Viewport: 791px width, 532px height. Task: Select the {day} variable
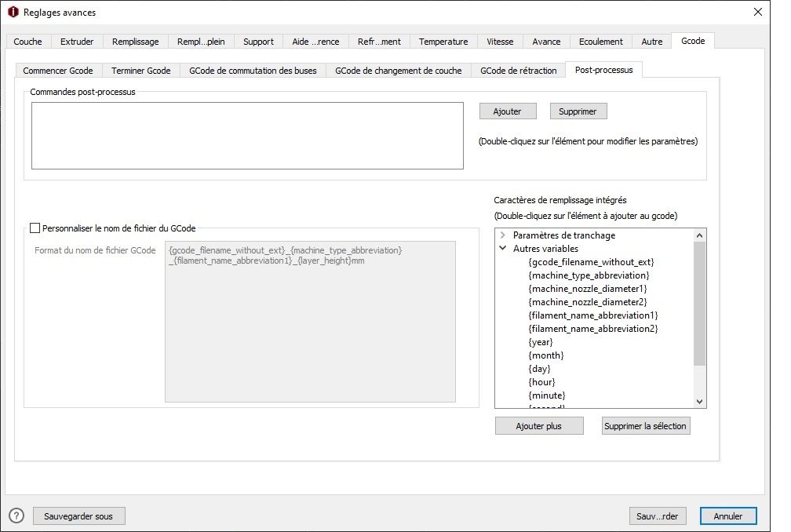point(539,369)
